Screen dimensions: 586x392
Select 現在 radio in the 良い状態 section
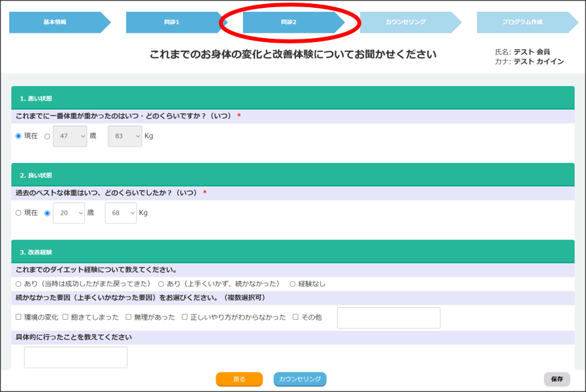(x=18, y=213)
